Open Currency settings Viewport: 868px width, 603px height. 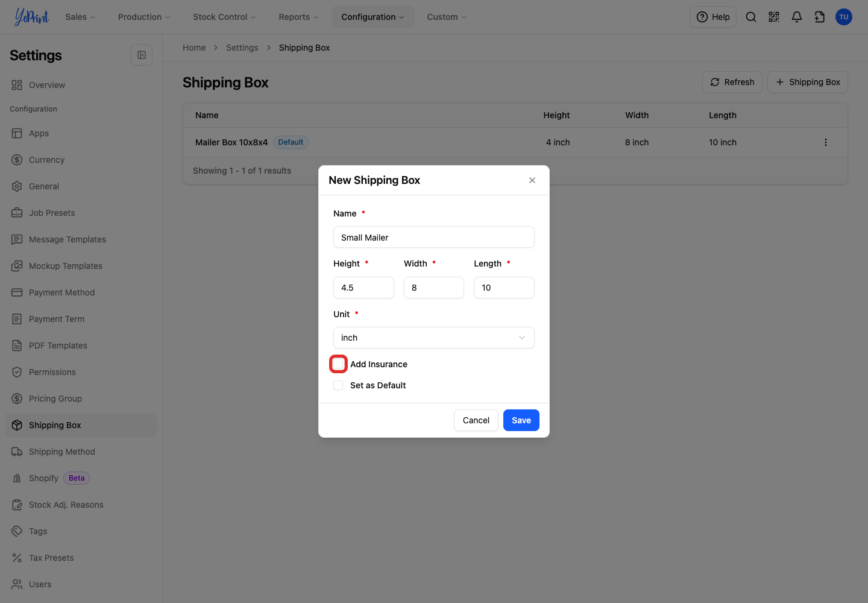(x=81, y=160)
